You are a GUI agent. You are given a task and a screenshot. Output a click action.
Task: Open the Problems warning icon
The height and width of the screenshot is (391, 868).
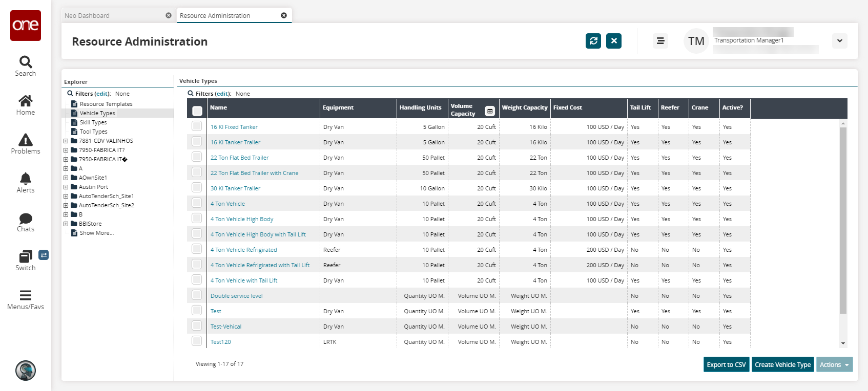pos(26,144)
